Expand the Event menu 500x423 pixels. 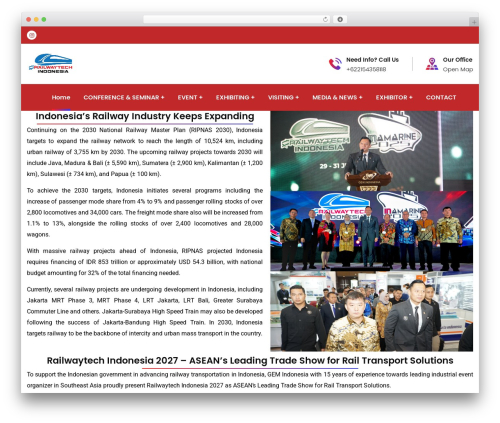(x=190, y=97)
